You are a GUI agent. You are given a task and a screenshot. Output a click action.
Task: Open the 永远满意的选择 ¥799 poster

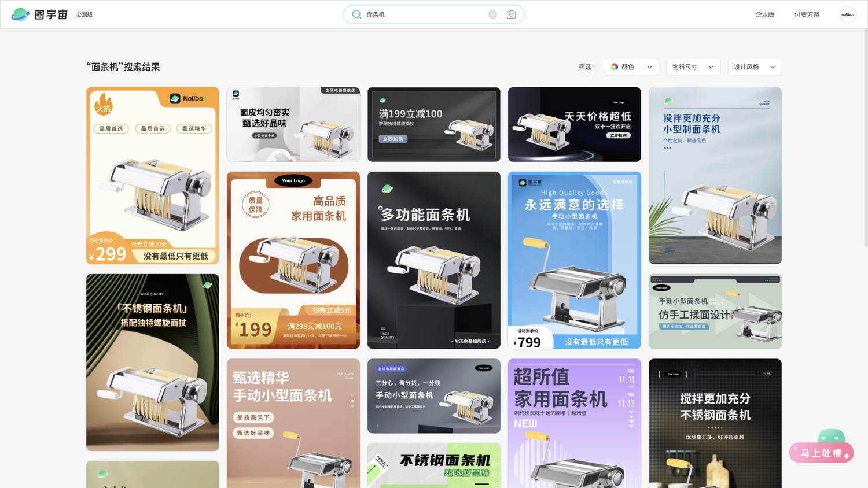[x=575, y=260]
